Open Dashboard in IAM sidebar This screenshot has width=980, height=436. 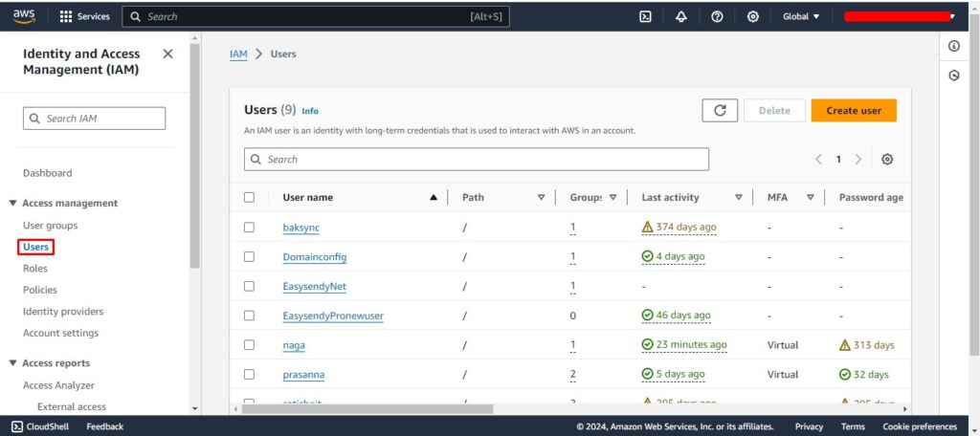tap(48, 173)
